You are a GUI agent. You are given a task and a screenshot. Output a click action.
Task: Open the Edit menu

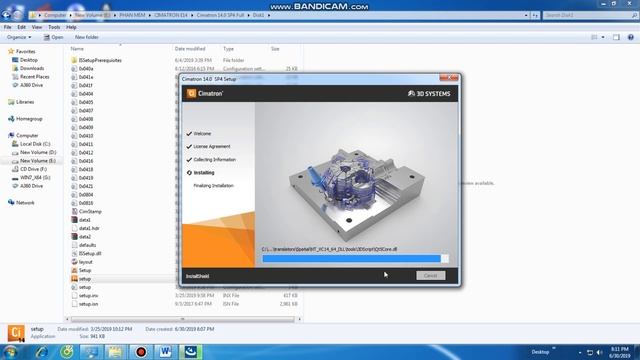[21, 27]
